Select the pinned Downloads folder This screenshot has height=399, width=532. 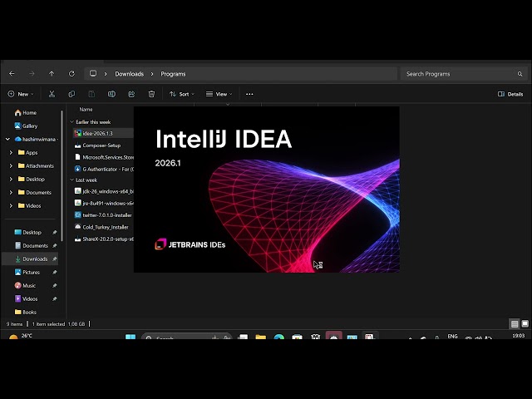[x=32, y=259]
